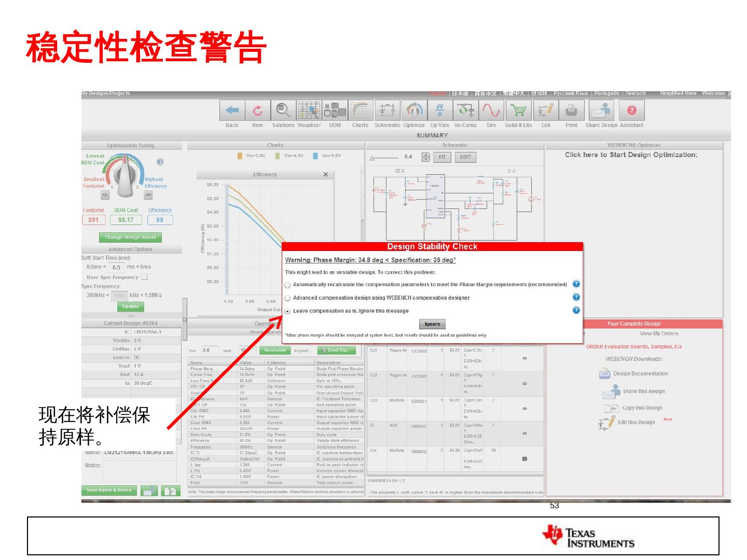Open the Re-Comp compensation tool

coord(465,110)
